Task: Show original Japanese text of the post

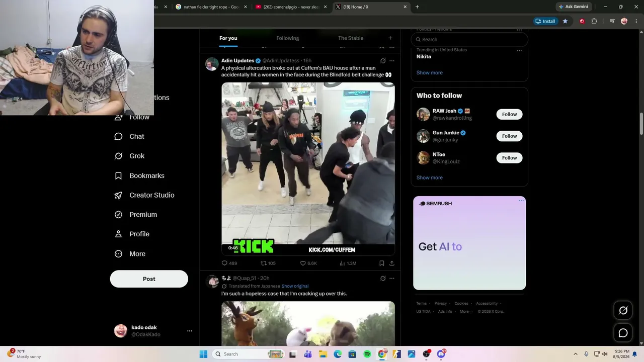Action: click(x=295, y=286)
